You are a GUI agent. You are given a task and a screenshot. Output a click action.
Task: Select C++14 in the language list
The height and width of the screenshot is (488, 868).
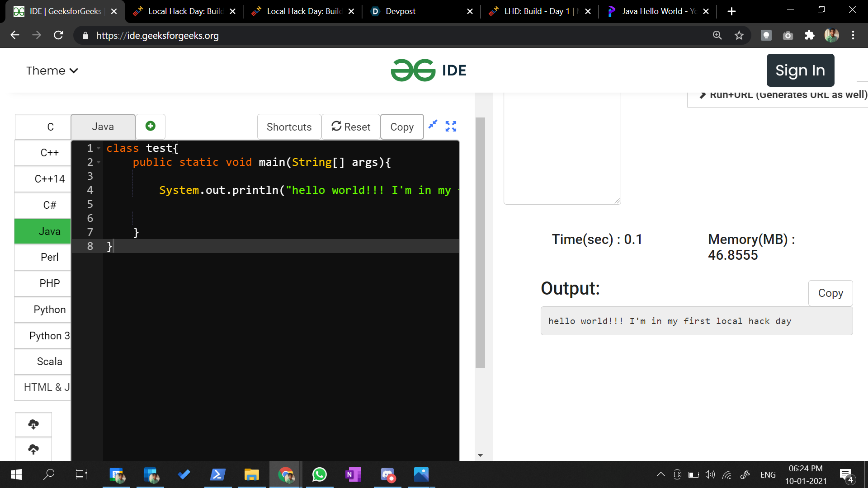tap(49, 179)
